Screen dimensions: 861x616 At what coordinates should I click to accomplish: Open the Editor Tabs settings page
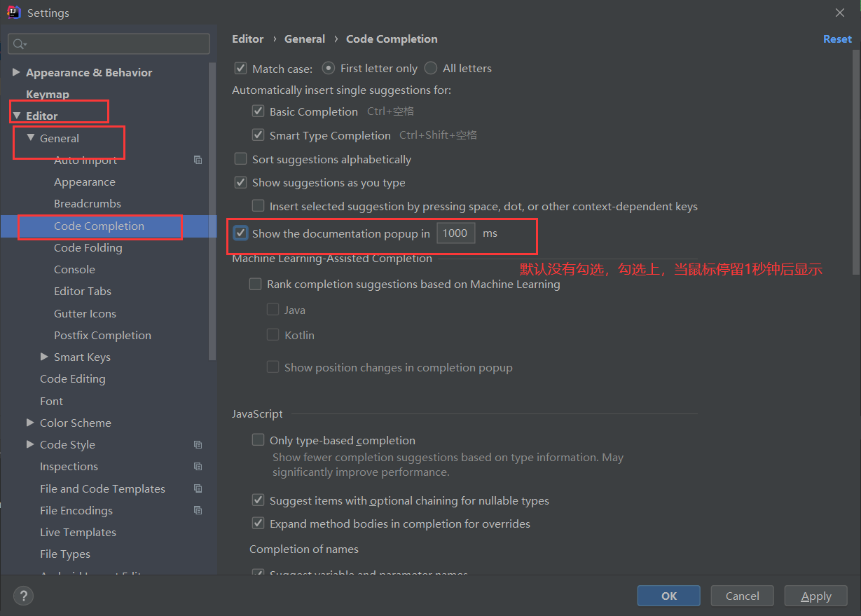coord(83,291)
